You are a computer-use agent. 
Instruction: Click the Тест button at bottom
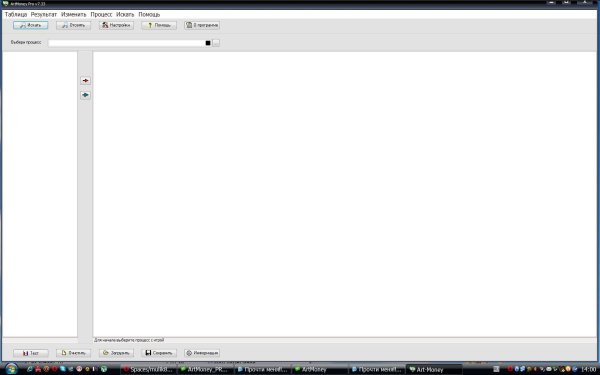tap(31, 353)
